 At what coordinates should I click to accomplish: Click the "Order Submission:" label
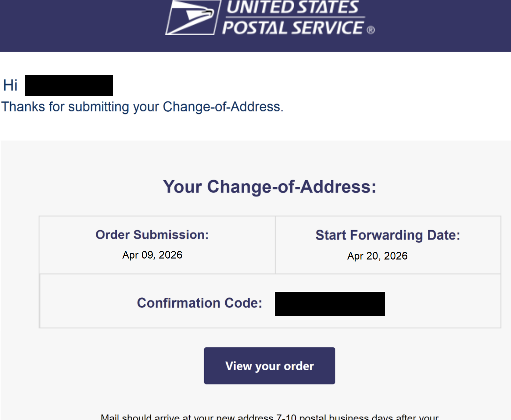[152, 235]
